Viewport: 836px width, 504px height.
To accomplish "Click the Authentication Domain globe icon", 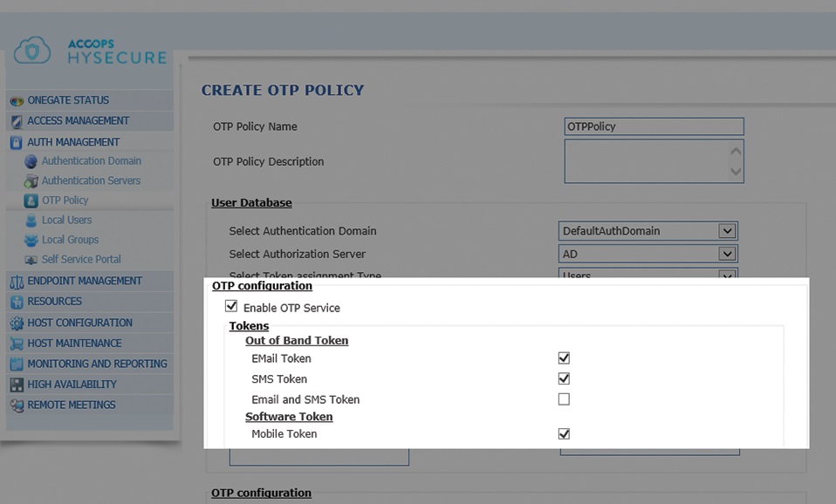I will tap(31, 161).
